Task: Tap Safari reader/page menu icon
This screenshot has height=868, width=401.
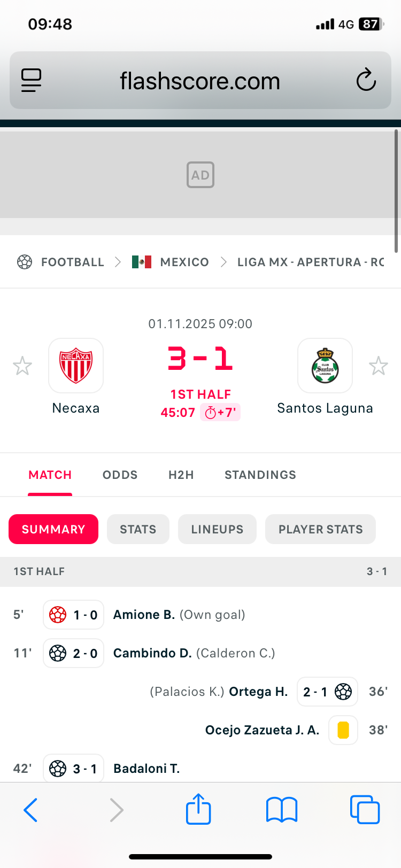Action: [32, 81]
